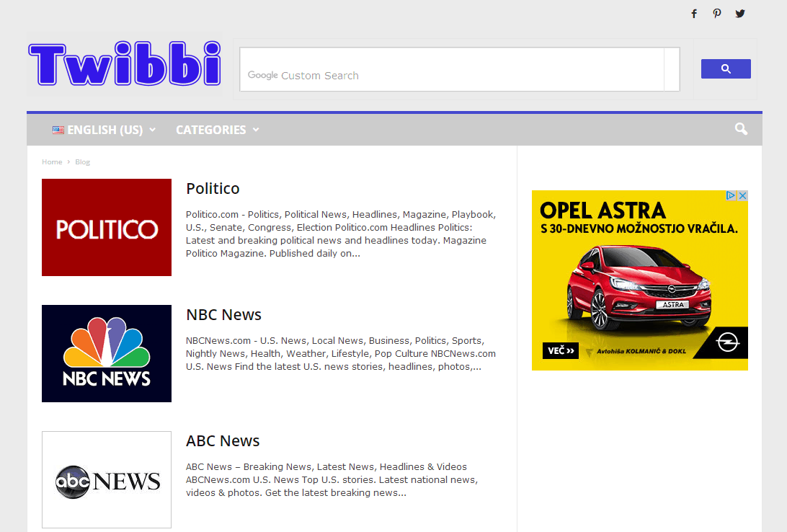Expand the Categories menu
The image size is (787, 532).
pos(218,130)
